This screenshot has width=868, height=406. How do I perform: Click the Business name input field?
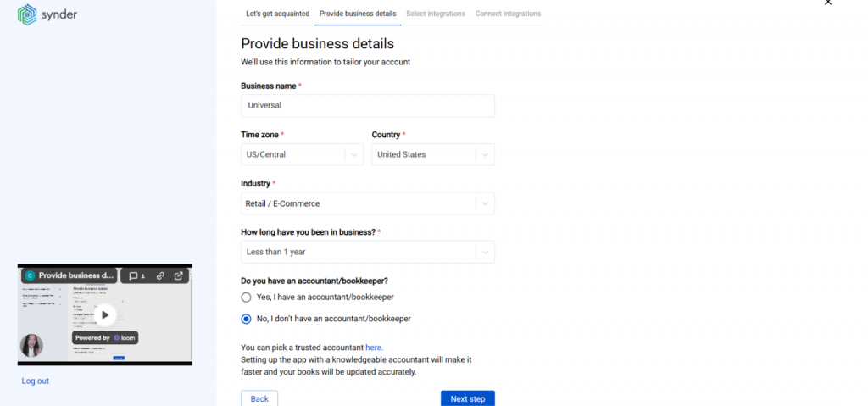[367, 106]
